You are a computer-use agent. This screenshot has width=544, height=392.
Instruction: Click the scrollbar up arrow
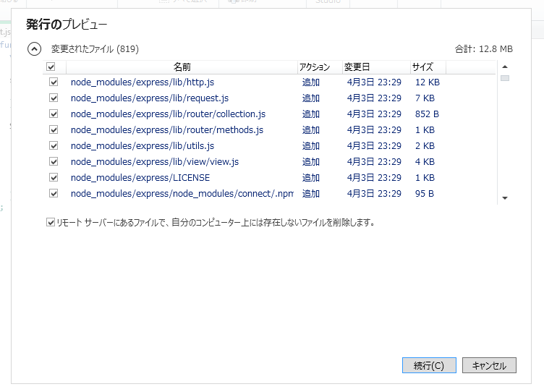coord(505,67)
